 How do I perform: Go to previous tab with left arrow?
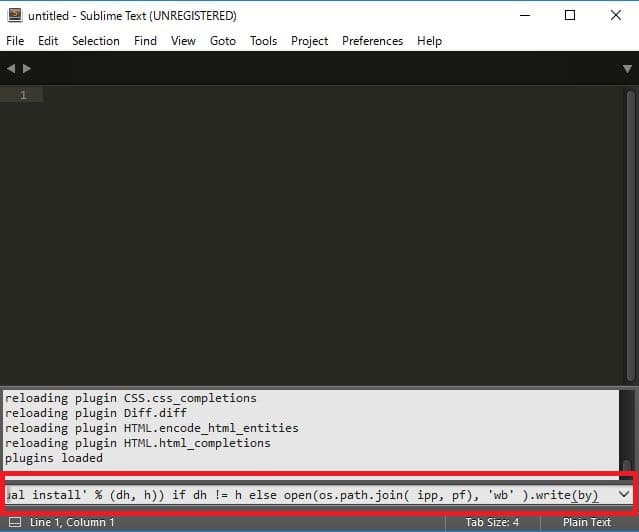click(x=11, y=68)
